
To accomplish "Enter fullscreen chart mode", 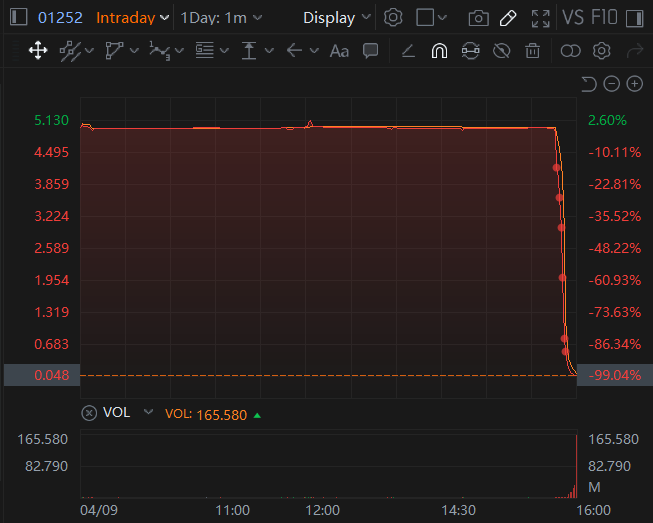I will pos(540,18).
